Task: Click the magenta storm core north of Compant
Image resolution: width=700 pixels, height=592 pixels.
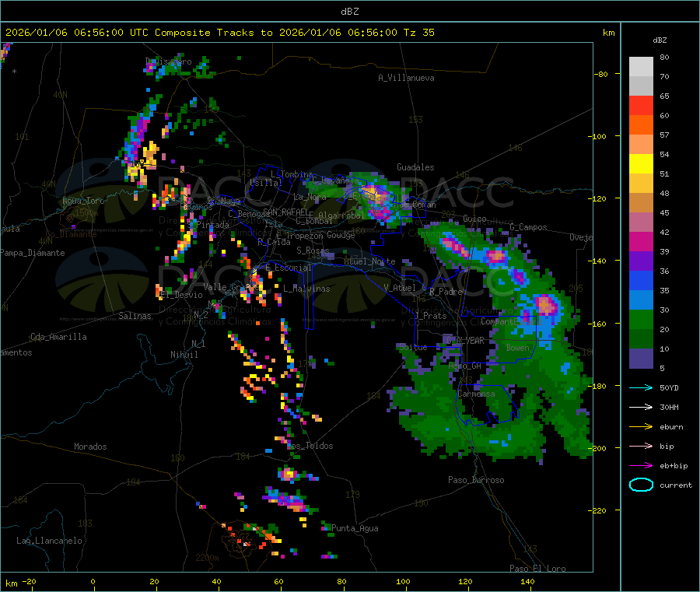Action: point(545,306)
